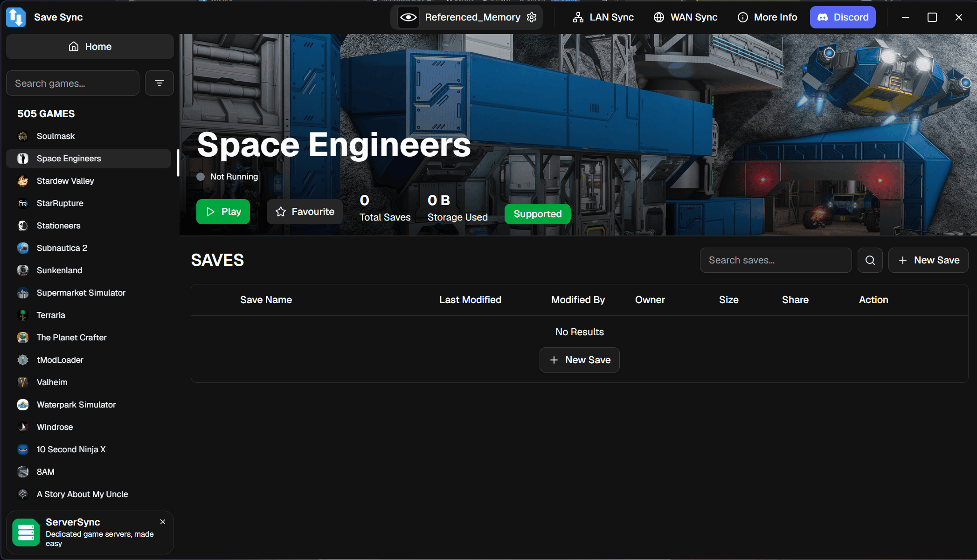
Task: Click the games list scrollbar
Action: click(x=178, y=162)
